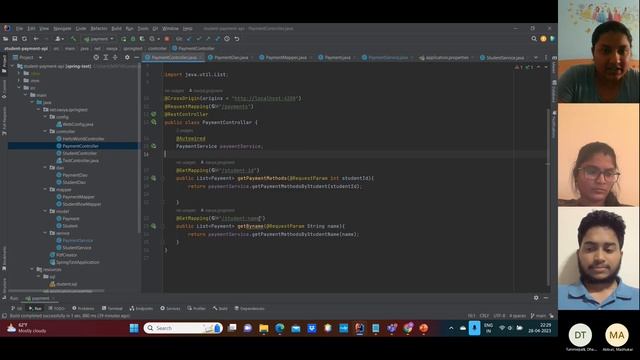The image size is (640, 360).
Task: Switch to PaymentMapper.java tab
Action: coord(286,58)
